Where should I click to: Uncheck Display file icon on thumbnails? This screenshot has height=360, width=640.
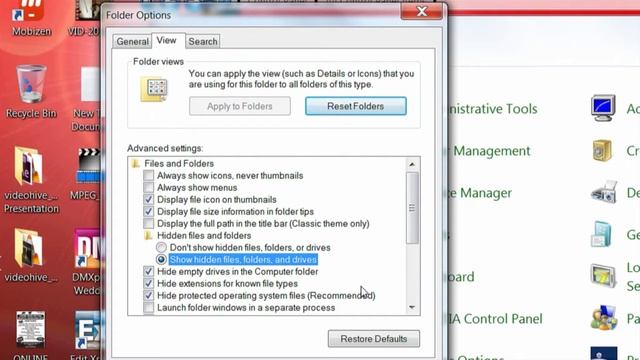point(149,200)
